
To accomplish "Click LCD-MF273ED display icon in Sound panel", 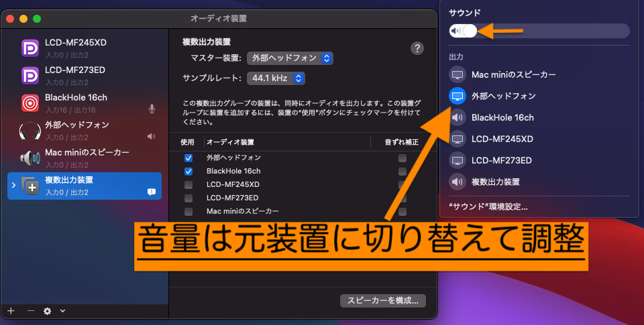I will click(x=458, y=160).
